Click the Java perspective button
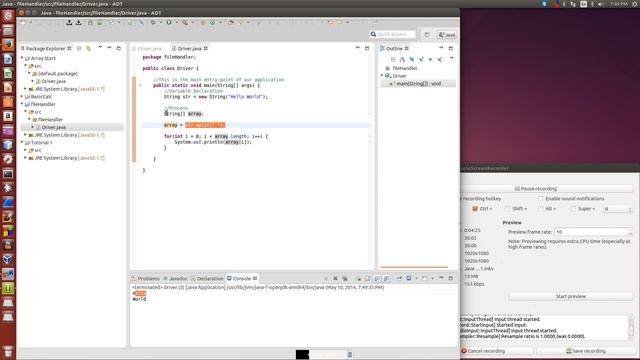Viewport: 640px width, 360px height. pos(447,35)
